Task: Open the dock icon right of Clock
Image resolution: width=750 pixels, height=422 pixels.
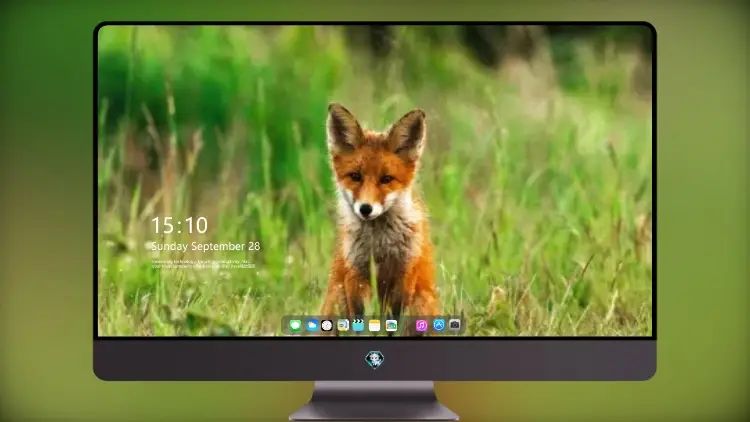Action: (x=343, y=326)
